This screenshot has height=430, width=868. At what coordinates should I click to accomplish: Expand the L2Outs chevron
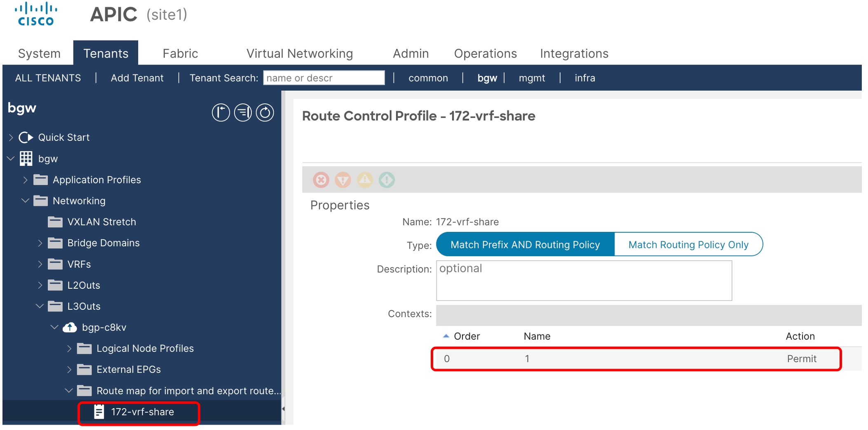(40, 285)
